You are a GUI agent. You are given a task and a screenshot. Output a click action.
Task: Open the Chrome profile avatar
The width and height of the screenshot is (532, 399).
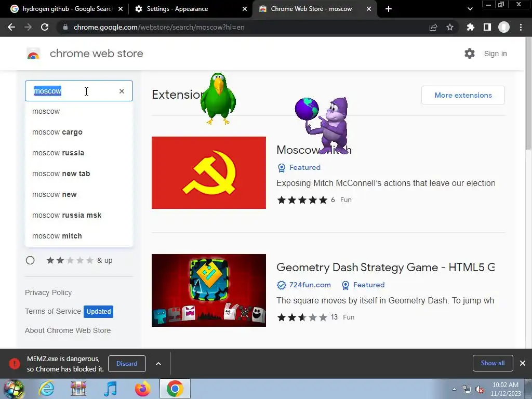504,27
